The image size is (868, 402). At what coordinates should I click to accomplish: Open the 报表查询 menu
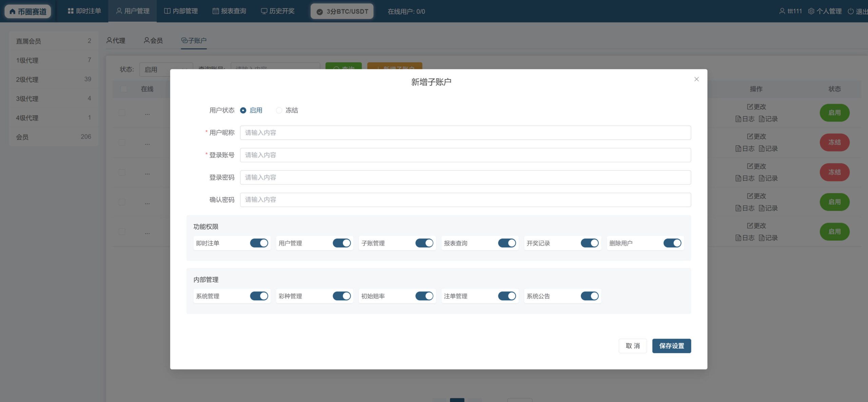pos(229,11)
